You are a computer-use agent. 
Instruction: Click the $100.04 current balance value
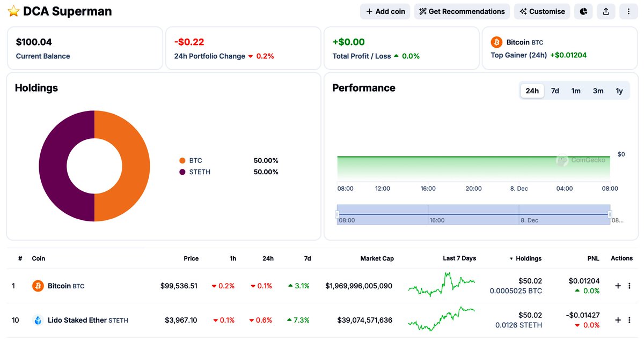point(34,42)
